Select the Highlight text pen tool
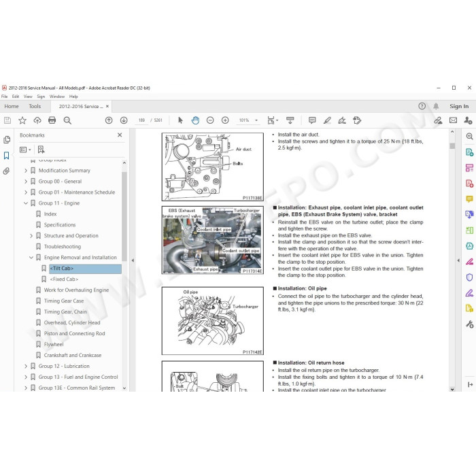476x476 pixels. point(327,120)
